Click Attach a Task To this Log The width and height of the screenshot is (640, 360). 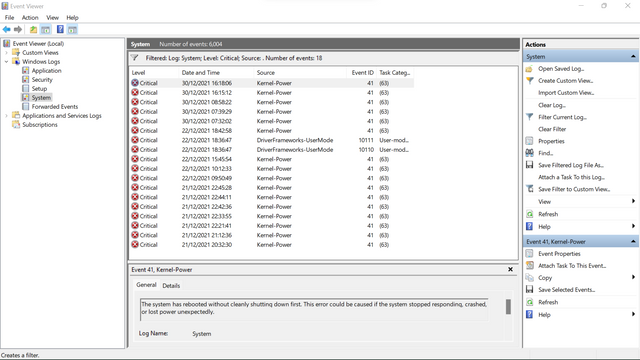[571, 177]
